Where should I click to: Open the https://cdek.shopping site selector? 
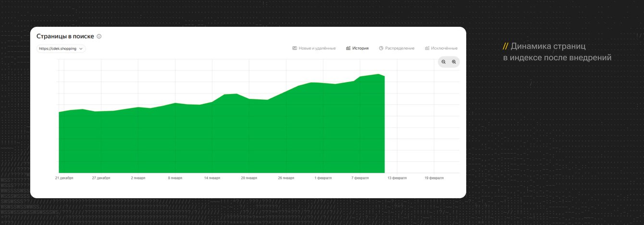coord(61,48)
